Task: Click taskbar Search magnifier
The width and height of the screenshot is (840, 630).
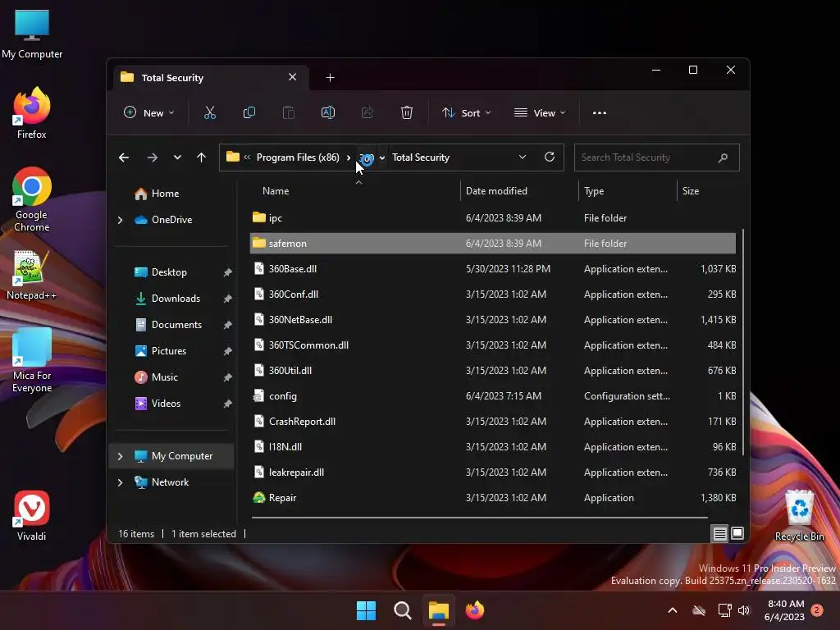Action: pos(402,610)
